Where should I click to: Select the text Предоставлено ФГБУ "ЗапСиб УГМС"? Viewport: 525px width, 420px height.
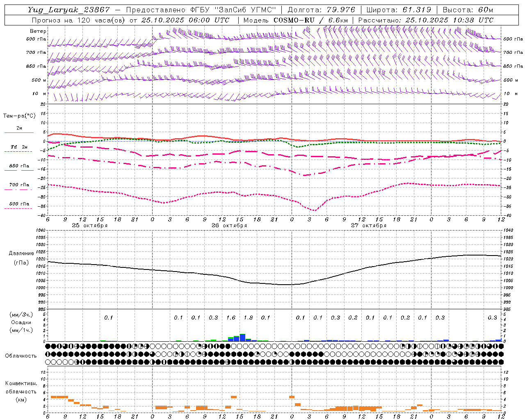click(201, 10)
